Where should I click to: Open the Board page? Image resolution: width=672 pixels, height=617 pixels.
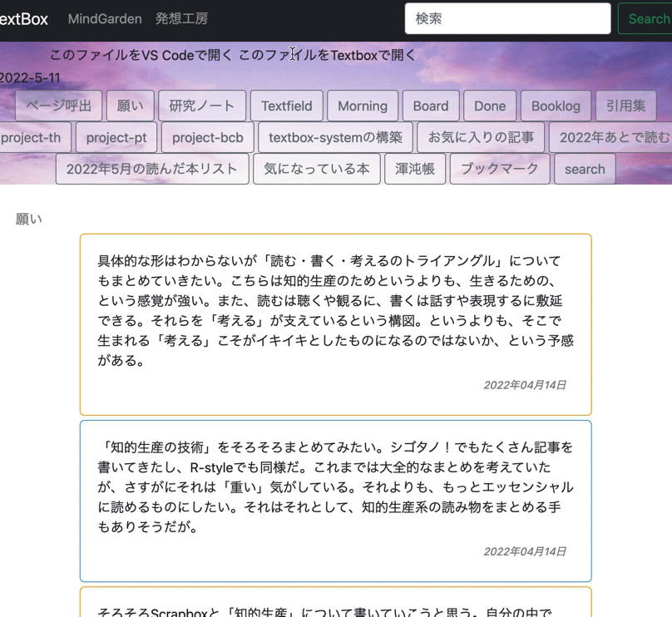(431, 106)
